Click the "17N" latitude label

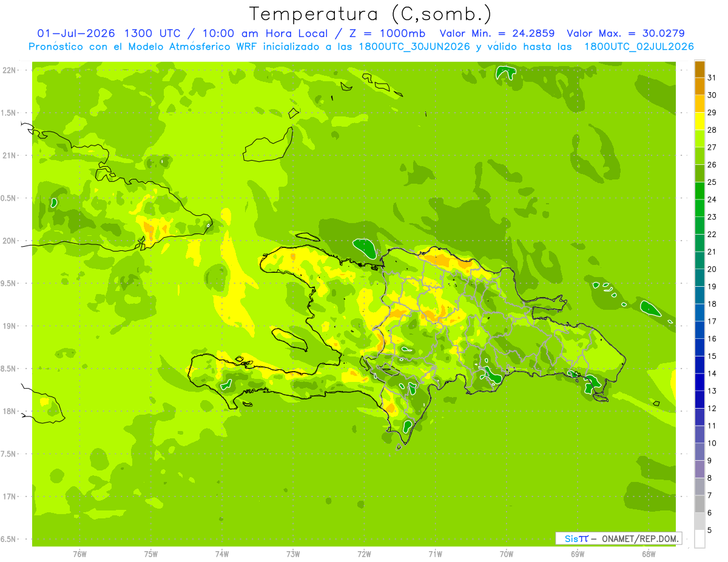pyautogui.click(x=10, y=497)
